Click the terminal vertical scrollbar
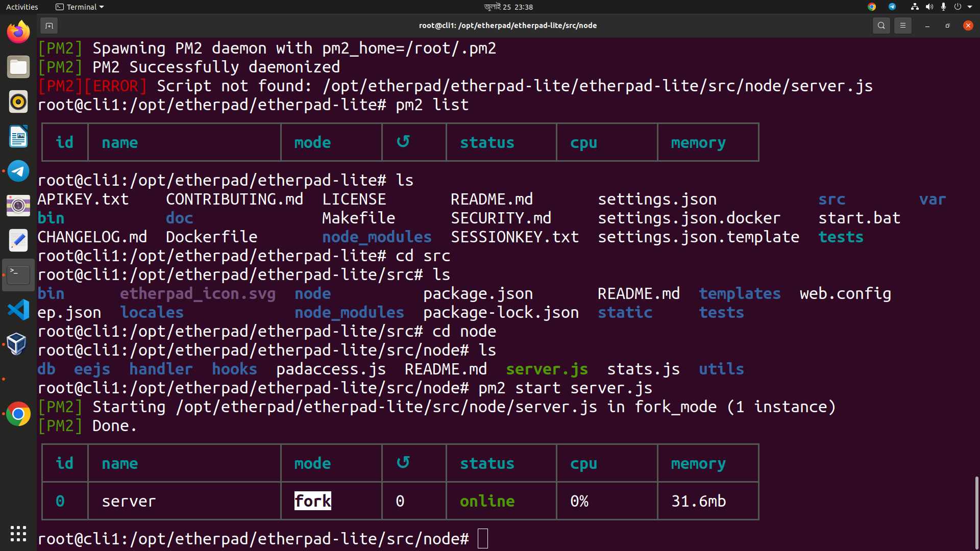Image resolution: width=980 pixels, height=551 pixels. point(976,512)
